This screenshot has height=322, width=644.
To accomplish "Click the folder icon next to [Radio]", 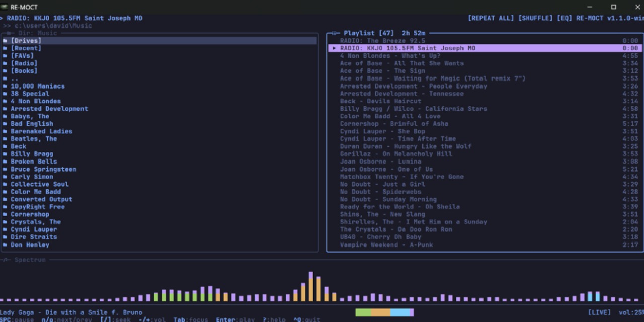I will pos(5,63).
